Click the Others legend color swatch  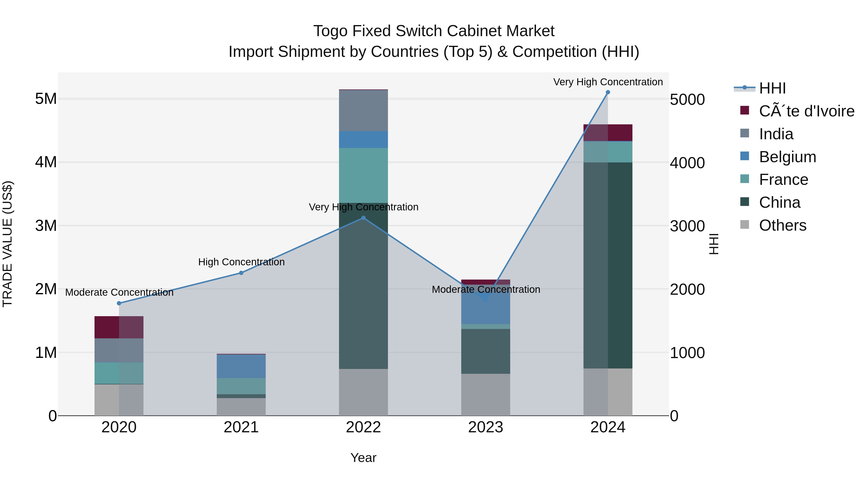[745, 224]
